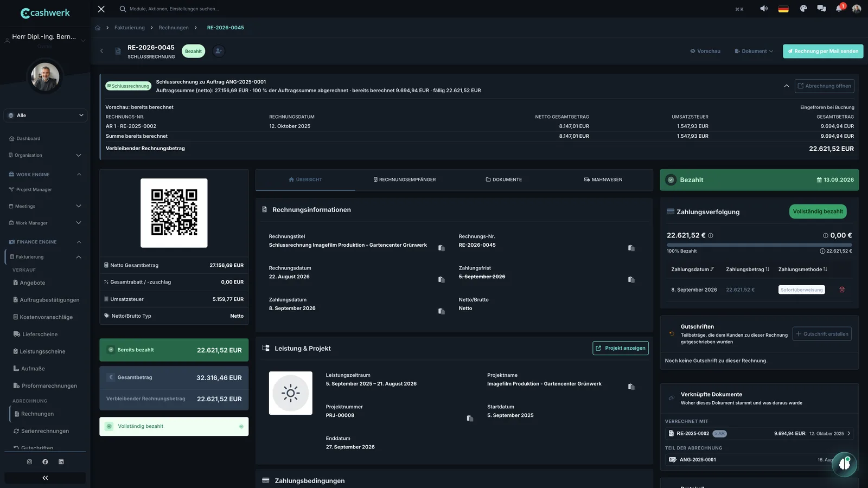
Task: Open linked document RE-2025-0002
Action: (759, 434)
